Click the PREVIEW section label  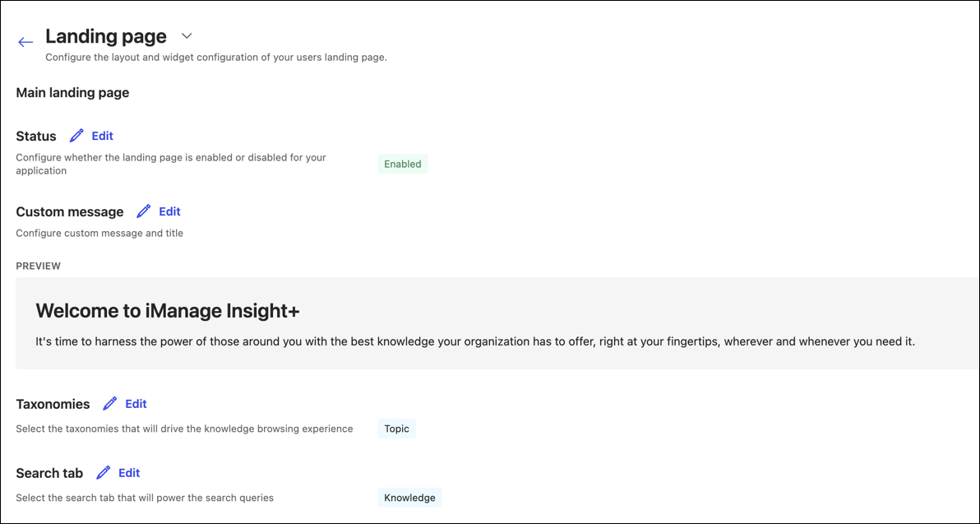click(39, 266)
